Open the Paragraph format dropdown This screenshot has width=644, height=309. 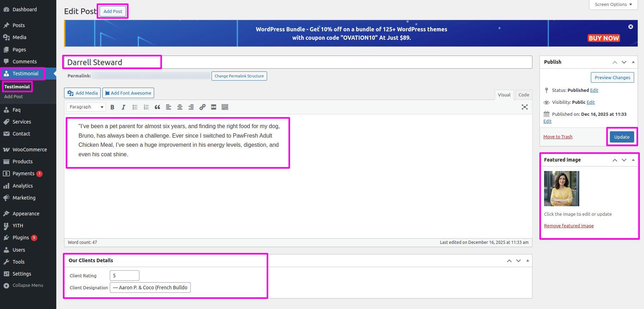coord(86,107)
